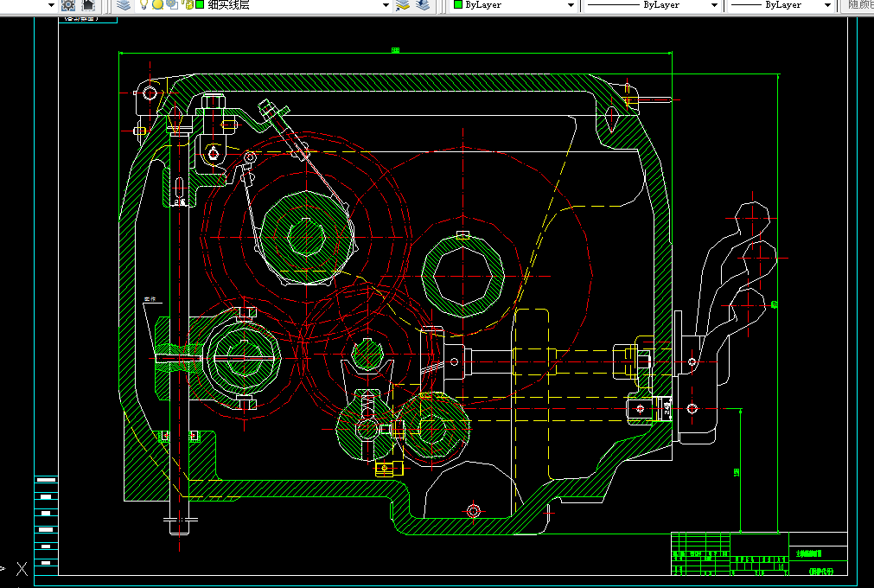Click the Make Object's Layer Current icon
Screen dimensions: 874x588
(x=403, y=5)
